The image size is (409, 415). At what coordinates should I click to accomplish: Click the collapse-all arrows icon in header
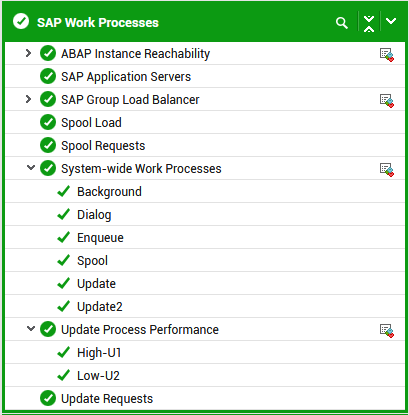click(x=369, y=23)
